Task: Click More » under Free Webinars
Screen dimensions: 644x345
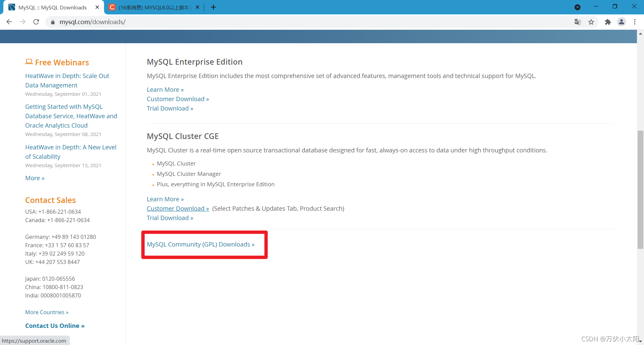Action: (35, 178)
